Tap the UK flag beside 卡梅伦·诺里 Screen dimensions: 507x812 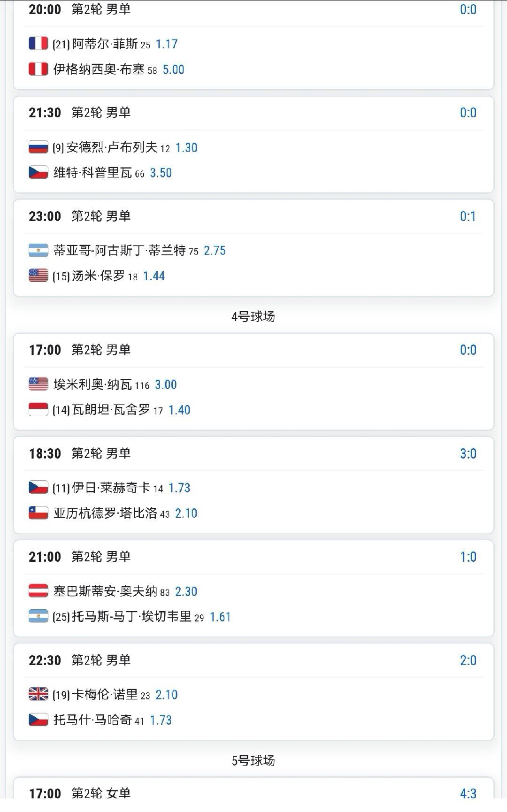(38, 694)
